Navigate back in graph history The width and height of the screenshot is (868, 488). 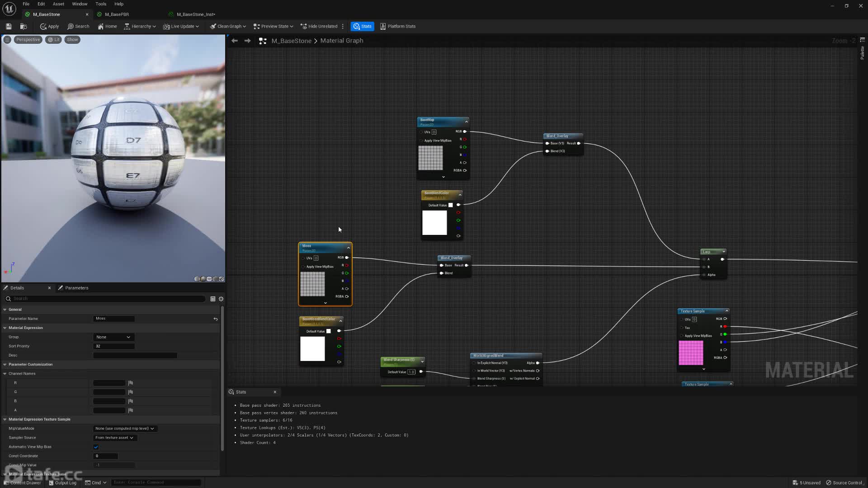pyautogui.click(x=235, y=41)
